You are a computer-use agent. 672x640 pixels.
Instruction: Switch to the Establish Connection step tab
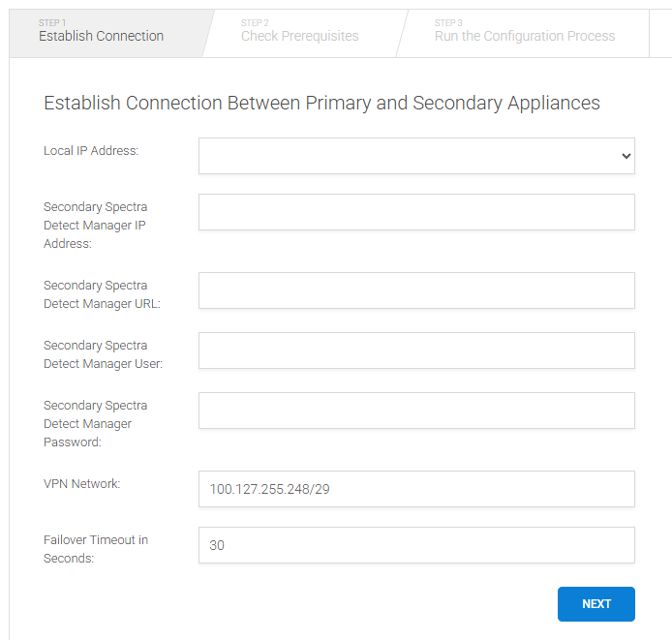101,36
